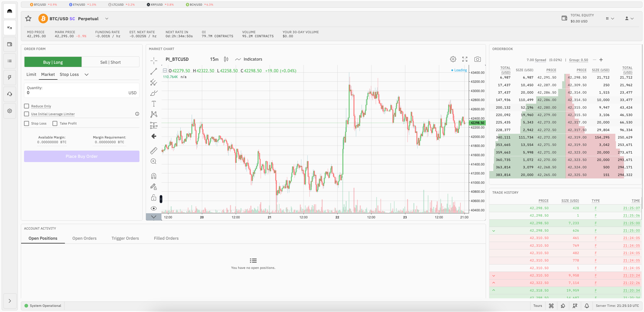Open the settings gear in left sidebar

tap(9, 111)
